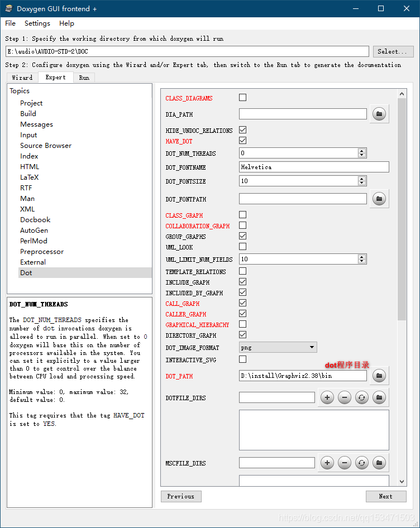This screenshot has height=528, width=420.
Task: Select Build topic
Action: pyautogui.click(x=28, y=113)
